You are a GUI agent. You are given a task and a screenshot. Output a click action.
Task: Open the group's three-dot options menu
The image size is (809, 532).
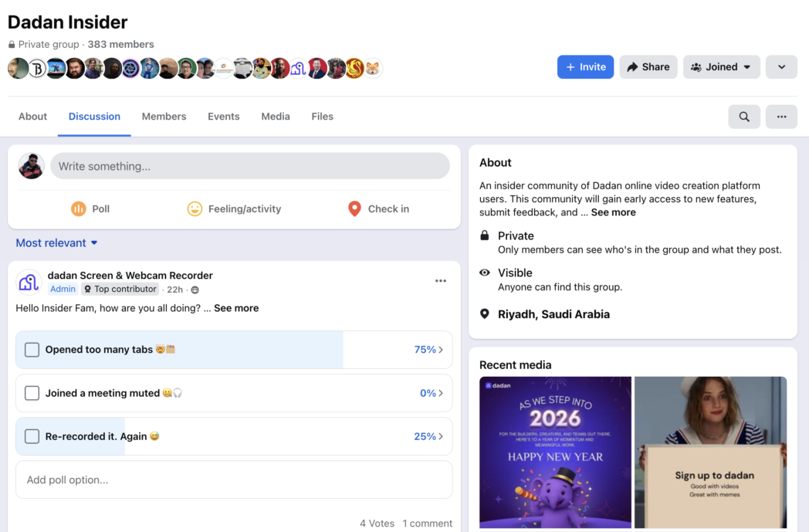(781, 117)
